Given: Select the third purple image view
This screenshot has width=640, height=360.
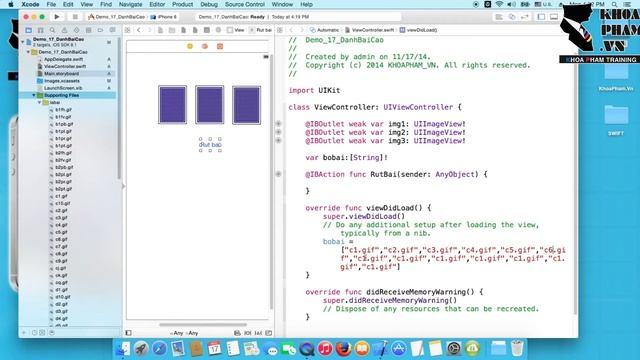Looking at the screenshot, I should (x=247, y=105).
